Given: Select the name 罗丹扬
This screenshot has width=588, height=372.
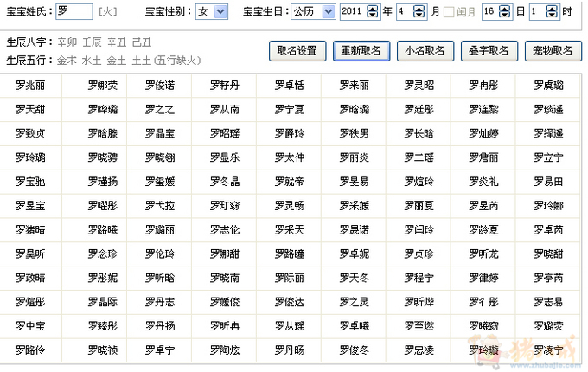Looking at the screenshot, I should [x=160, y=326].
